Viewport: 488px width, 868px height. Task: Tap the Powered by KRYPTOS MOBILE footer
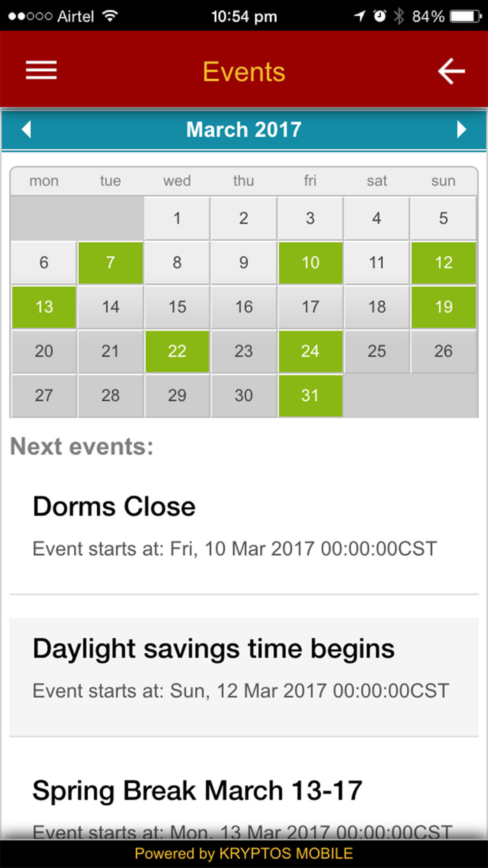pyautogui.click(x=243, y=853)
